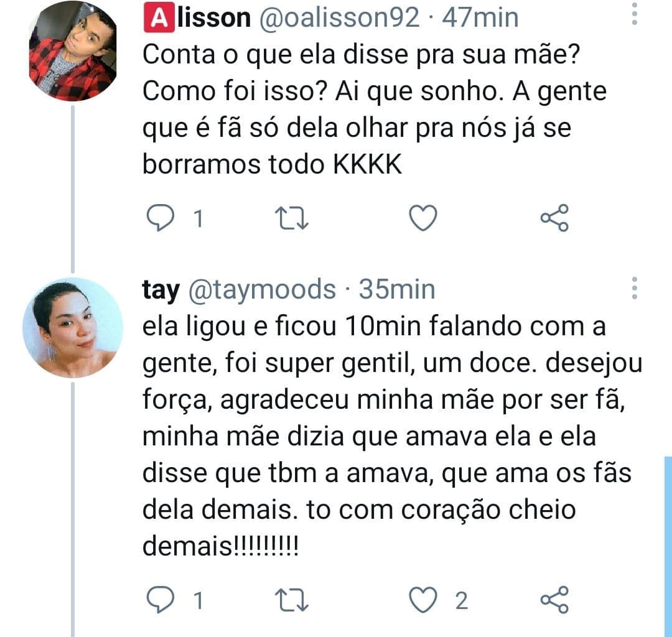Open tay's profile picture
The width and height of the screenshot is (672, 637).
73,328
